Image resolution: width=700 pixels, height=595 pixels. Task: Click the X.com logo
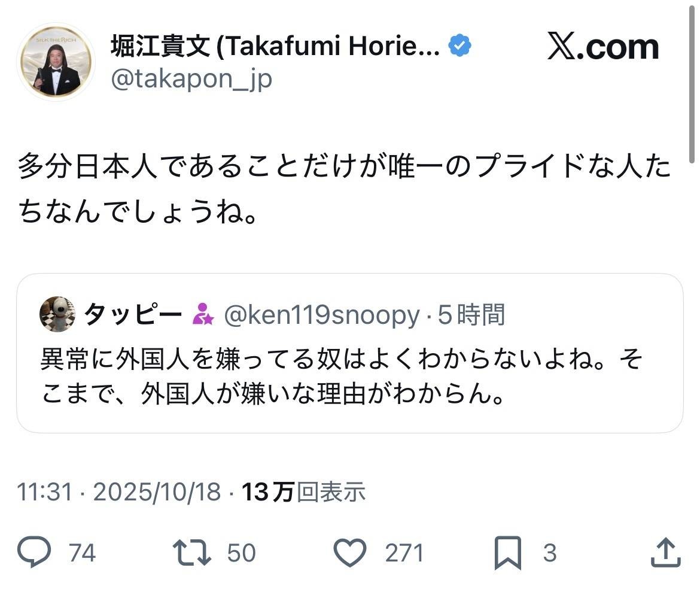click(602, 48)
